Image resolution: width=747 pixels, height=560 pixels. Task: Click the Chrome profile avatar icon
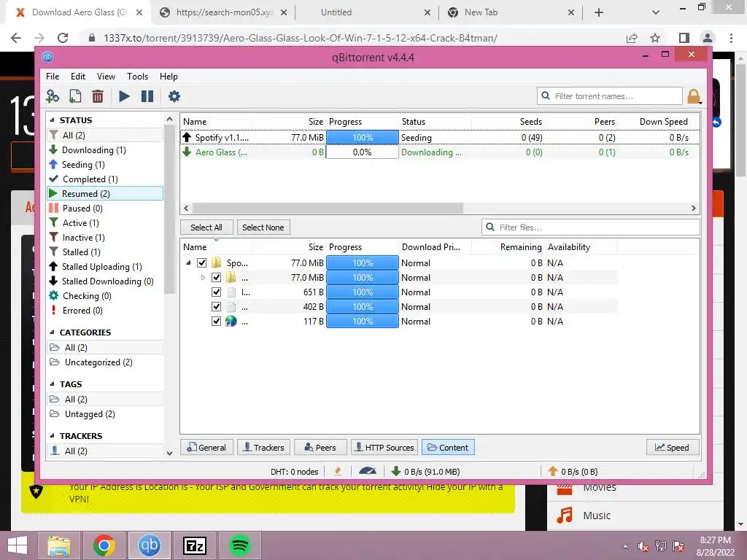(708, 38)
